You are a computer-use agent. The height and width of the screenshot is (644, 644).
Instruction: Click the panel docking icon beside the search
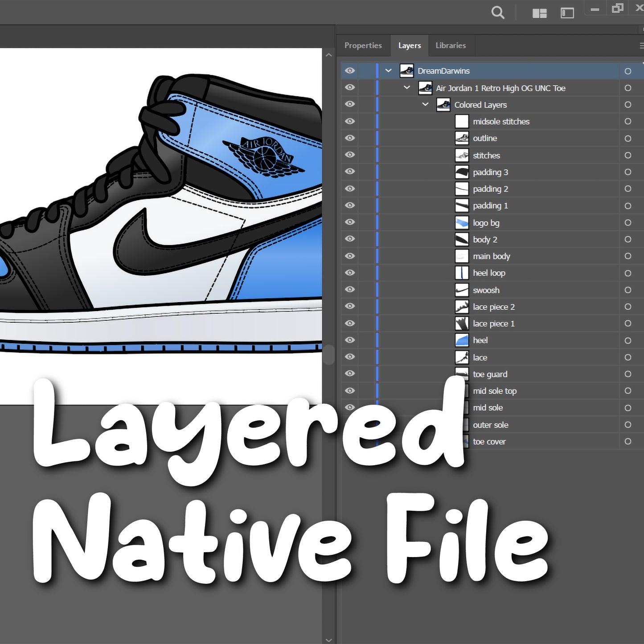point(567,13)
